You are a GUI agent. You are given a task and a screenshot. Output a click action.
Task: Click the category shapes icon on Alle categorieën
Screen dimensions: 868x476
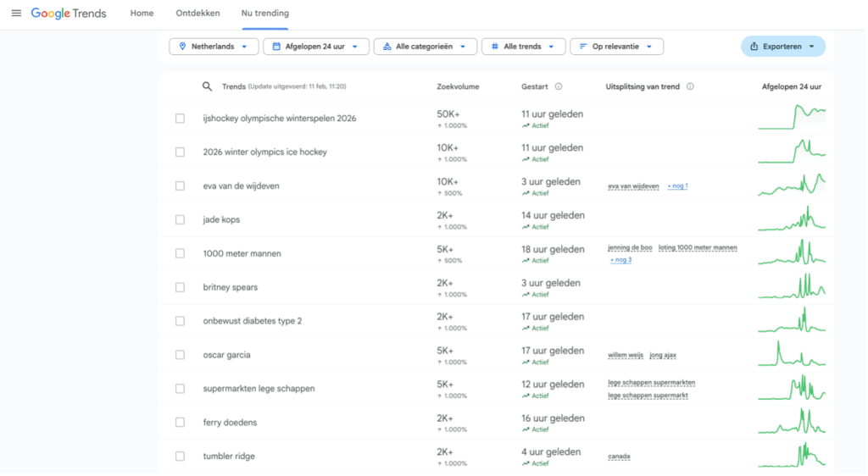point(387,47)
